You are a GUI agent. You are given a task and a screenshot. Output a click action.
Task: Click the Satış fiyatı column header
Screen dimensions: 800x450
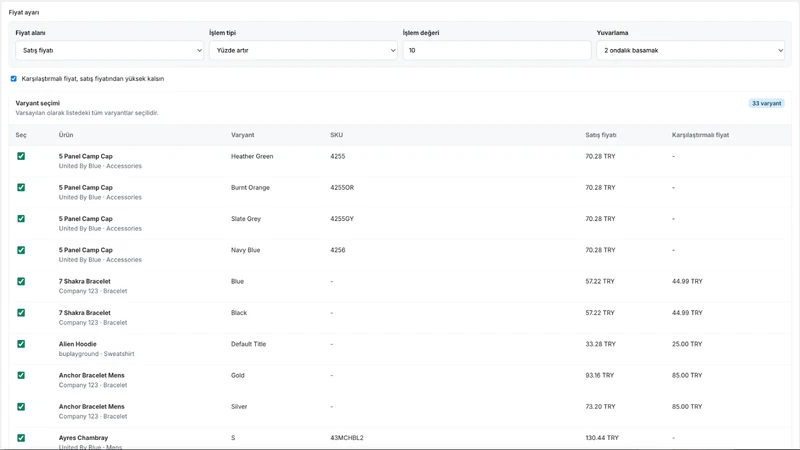601,135
